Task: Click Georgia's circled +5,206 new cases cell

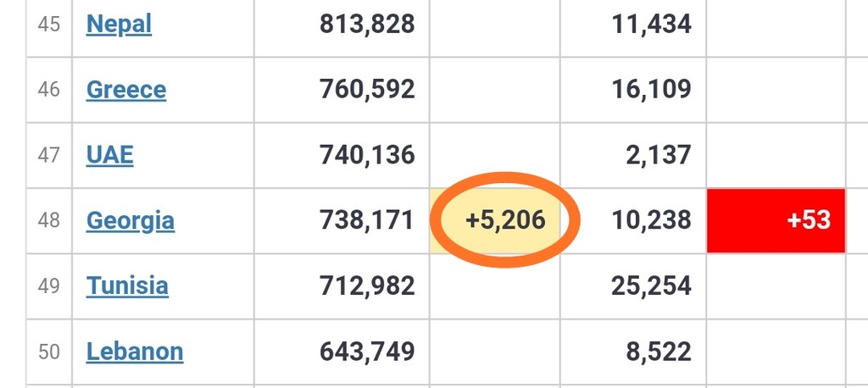Action: pyautogui.click(x=505, y=221)
